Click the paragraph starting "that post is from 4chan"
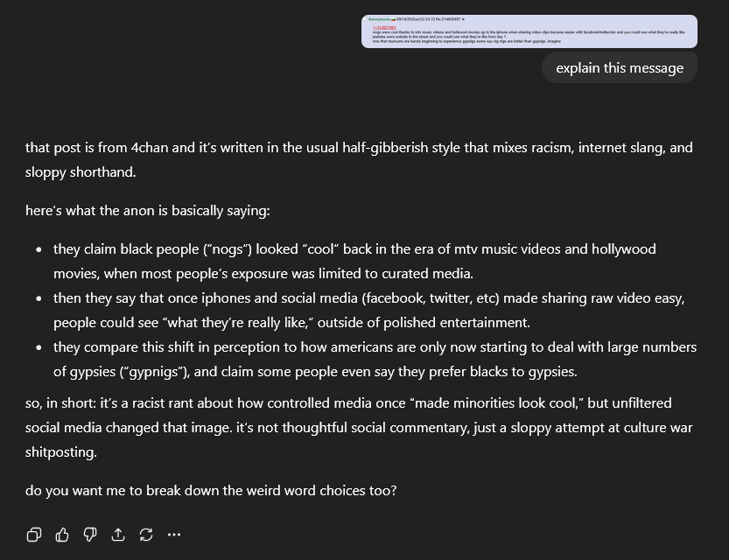 point(359,159)
